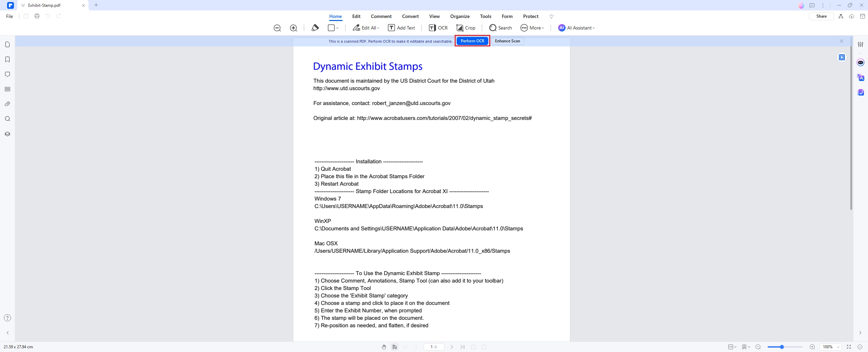Click the Perform OCR button
The width and height of the screenshot is (868, 352).
(472, 41)
